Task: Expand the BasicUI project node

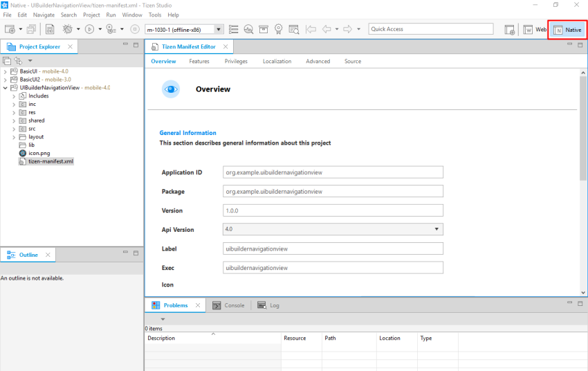Action: click(6, 71)
